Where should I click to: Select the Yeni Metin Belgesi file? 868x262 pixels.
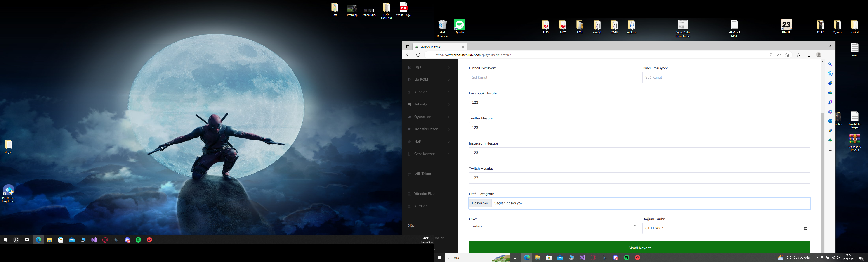[854, 120]
